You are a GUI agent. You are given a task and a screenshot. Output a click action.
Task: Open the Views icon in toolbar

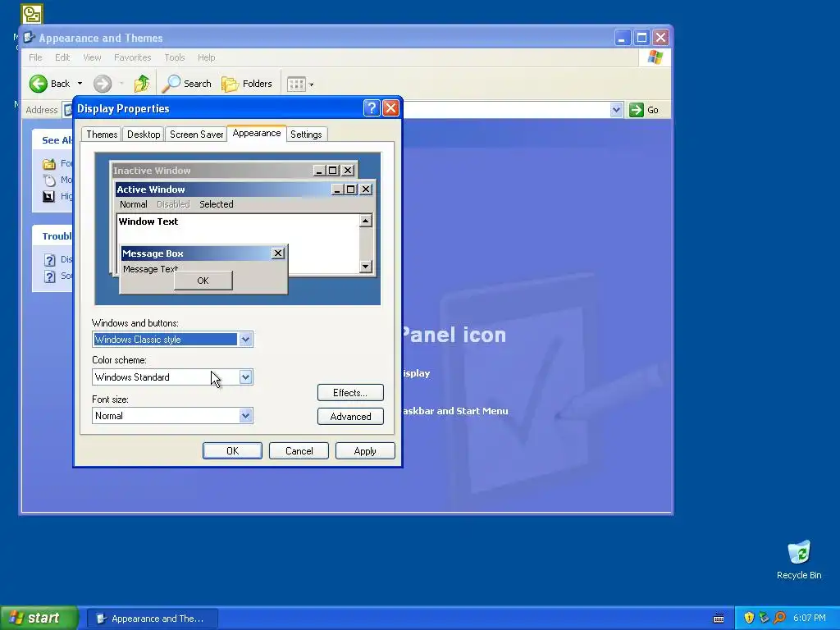(295, 84)
